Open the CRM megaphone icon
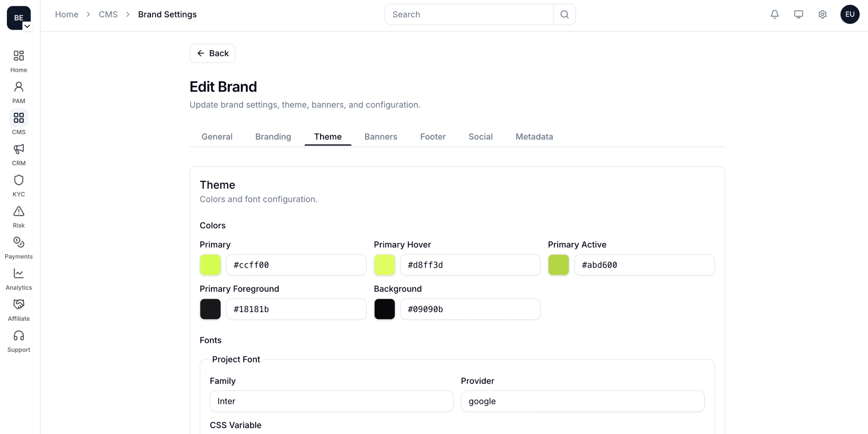This screenshot has height=434, width=868. coord(19,149)
